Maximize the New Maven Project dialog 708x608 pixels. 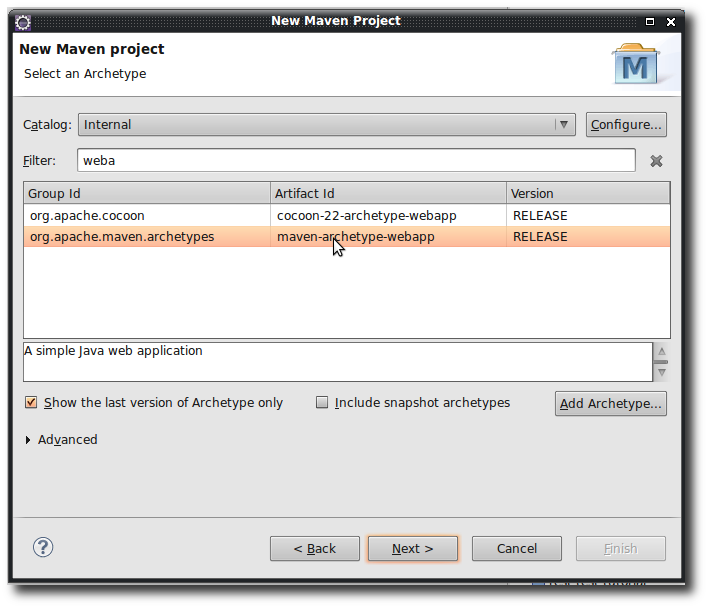(x=650, y=22)
